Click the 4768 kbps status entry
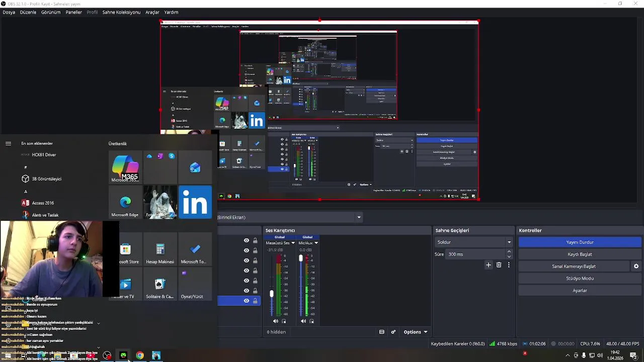The image size is (644, 362). (x=504, y=344)
